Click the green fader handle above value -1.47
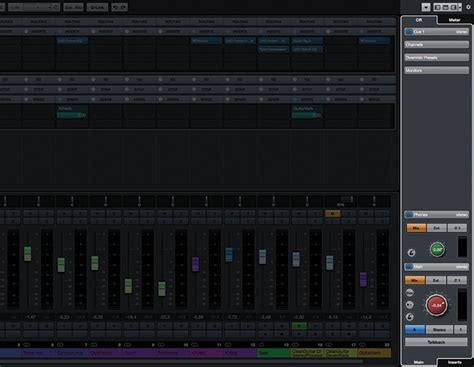 [27, 254]
